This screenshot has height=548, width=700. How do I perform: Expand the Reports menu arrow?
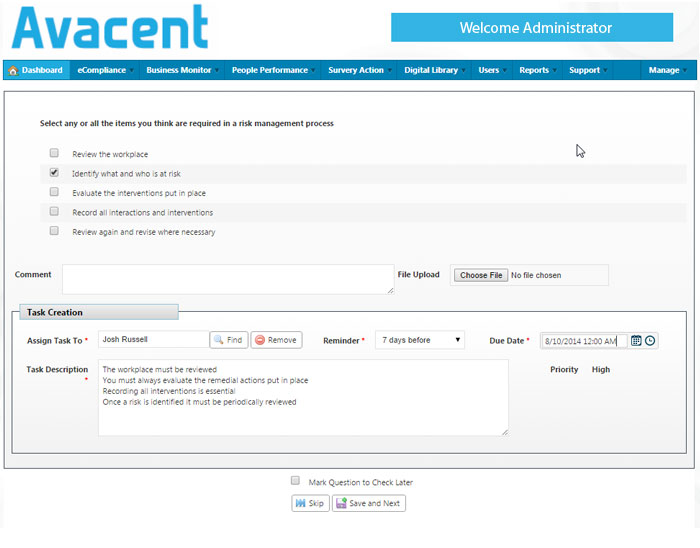(555, 71)
